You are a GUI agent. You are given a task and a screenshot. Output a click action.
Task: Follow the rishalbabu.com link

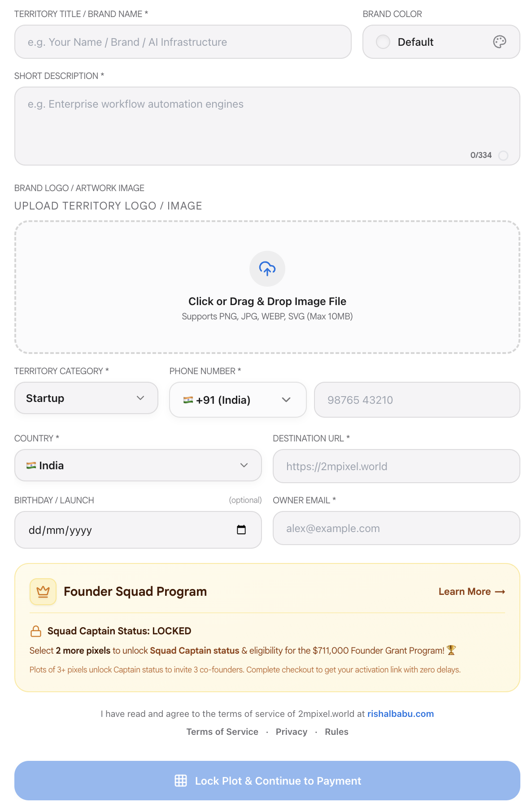[x=401, y=714]
